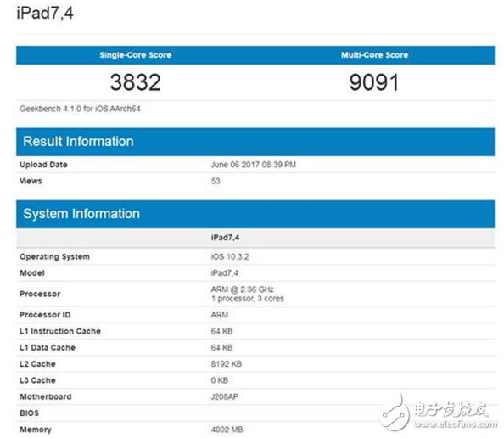Select the date June 06 2017 08:39 PM

tap(254, 165)
